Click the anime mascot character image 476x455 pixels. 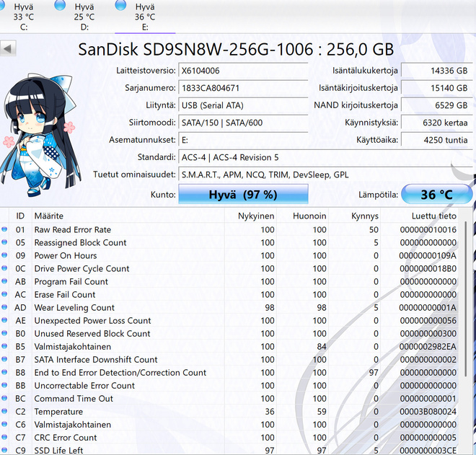click(x=40, y=135)
